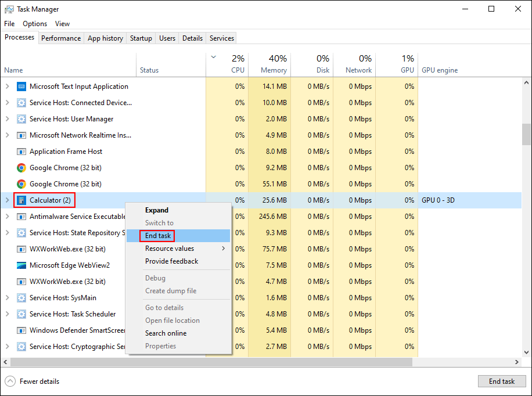Click the vertical scrollbar thumb
Screen dimensions: 532x396
pyautogui.click(x=526, y=135)
